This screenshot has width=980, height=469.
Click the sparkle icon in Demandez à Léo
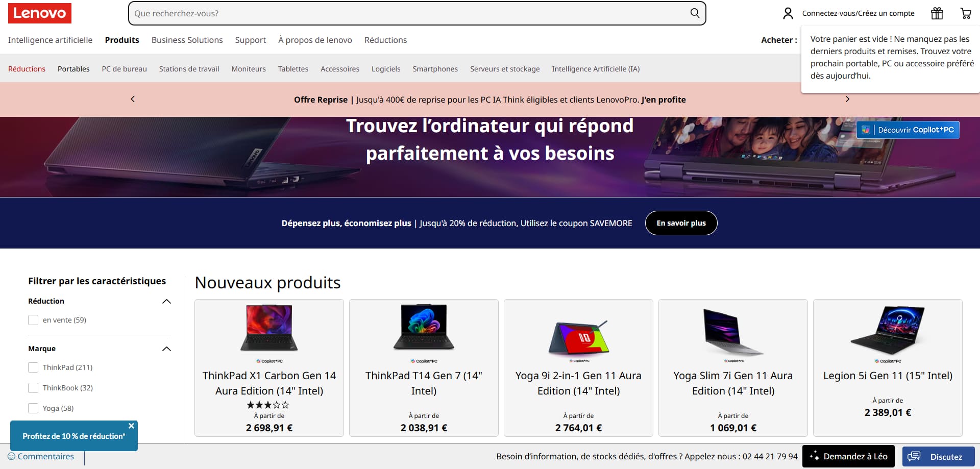pos(814,456)
